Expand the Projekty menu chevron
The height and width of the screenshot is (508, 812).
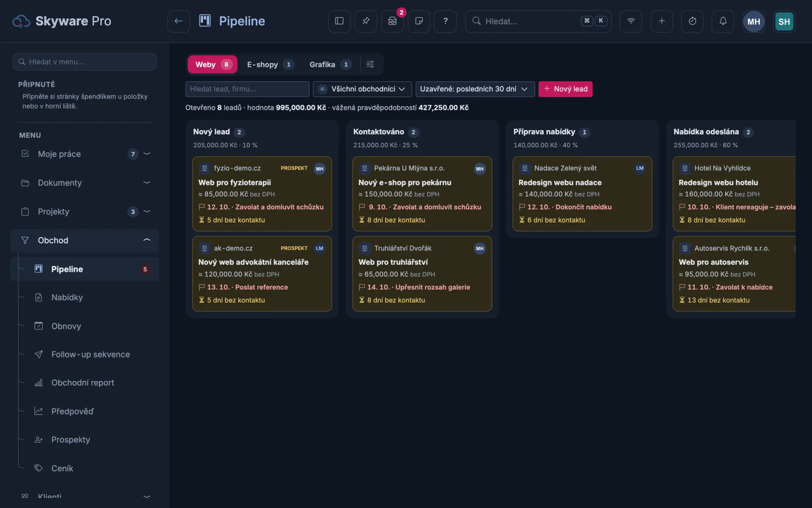[147, 211]
